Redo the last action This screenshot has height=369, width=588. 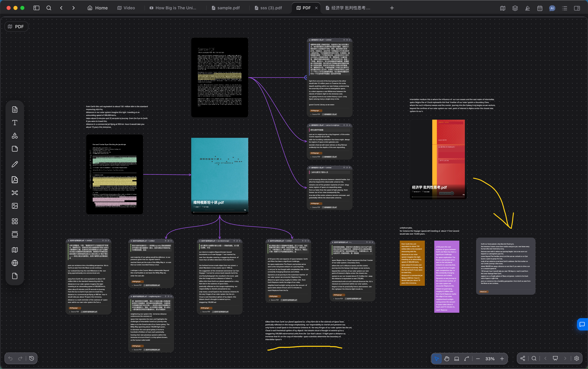[x=20, y=358]
